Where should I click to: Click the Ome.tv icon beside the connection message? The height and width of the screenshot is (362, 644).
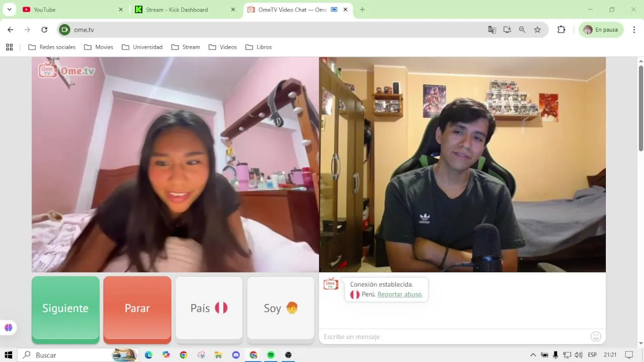click(331, 285)
